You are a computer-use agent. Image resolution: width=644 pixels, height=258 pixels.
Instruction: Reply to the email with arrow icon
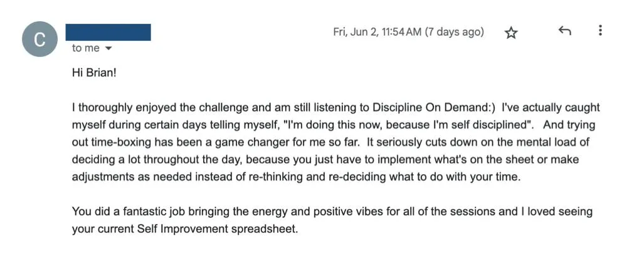pos(565,31)
